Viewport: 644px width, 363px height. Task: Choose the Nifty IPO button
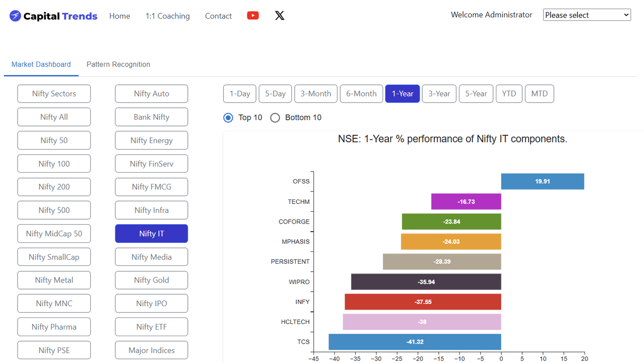point(151,303)
